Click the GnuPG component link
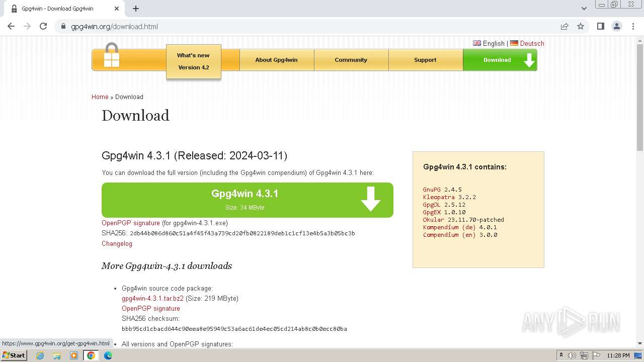The image size is (644, 362). (x=432, y=190)
